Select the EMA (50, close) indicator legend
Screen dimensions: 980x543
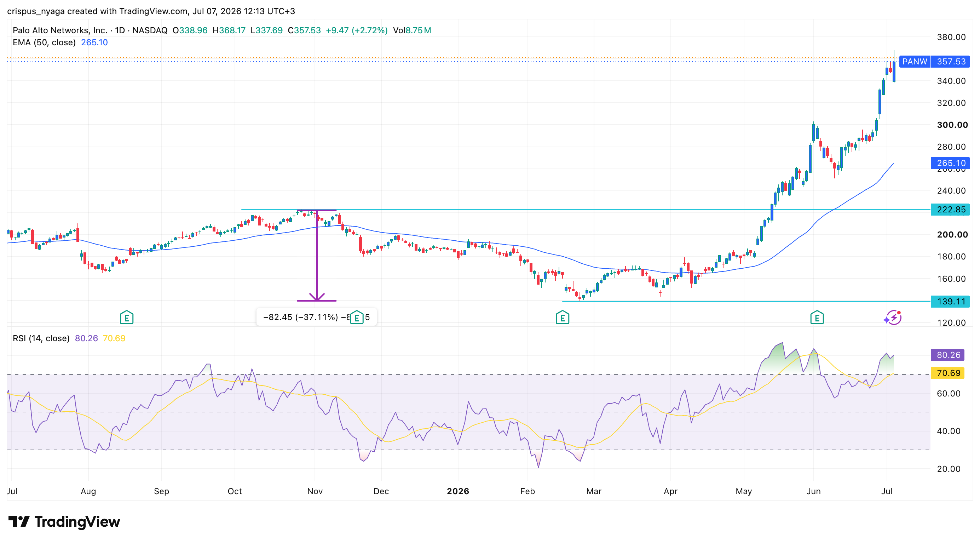(44, 42)
